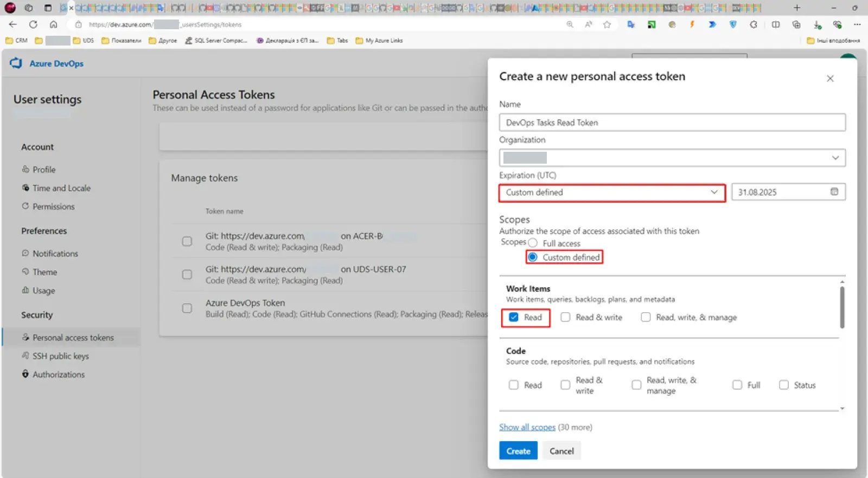
Task: Open the Expiration Custom defined dropdown
Action: 612,192
